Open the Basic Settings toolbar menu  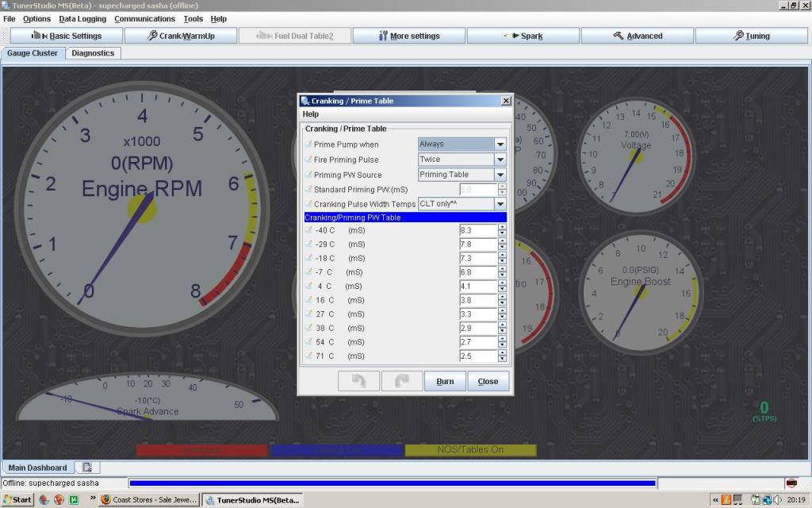click(x=67, y=36)
